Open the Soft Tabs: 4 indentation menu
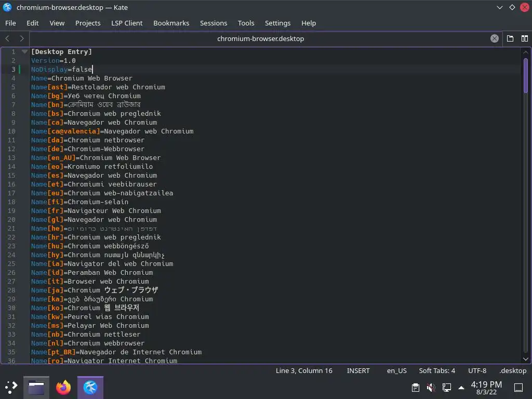 tap(437, 370)
